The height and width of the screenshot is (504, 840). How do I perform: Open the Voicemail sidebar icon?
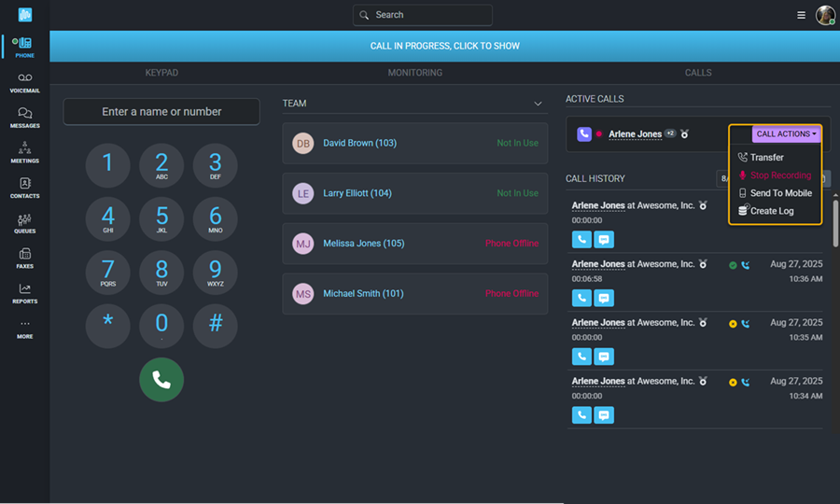coord(24,82)
